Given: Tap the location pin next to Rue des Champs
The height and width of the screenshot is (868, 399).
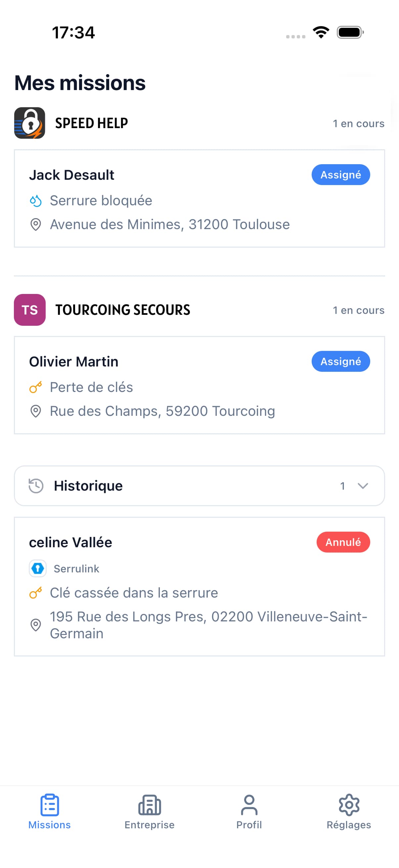Looking at the screenshot, I should [36, 411].
